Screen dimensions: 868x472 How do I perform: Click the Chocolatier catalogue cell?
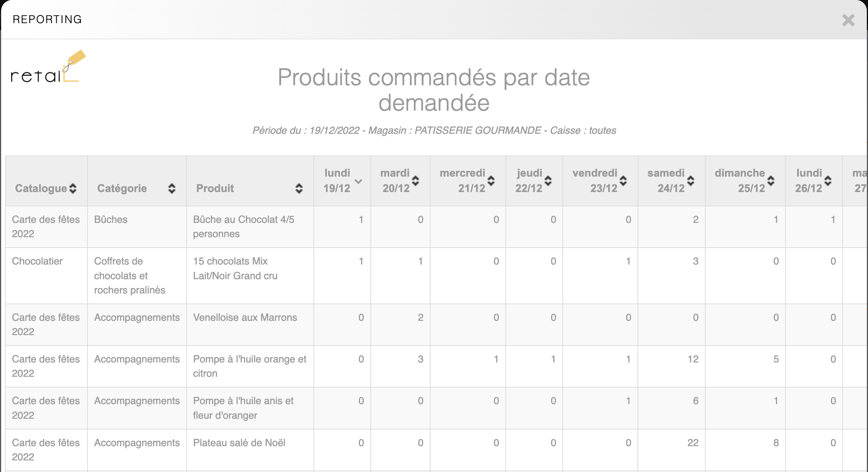37,261
